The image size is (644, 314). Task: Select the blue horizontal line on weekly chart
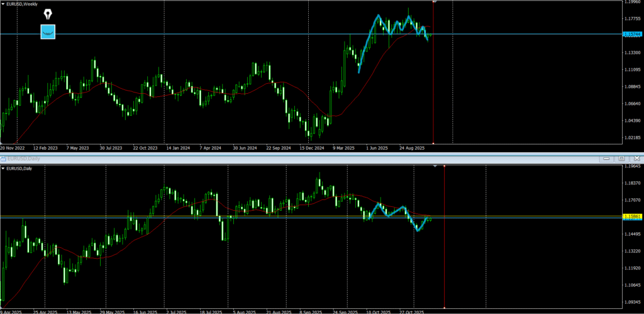coord(189,34)
